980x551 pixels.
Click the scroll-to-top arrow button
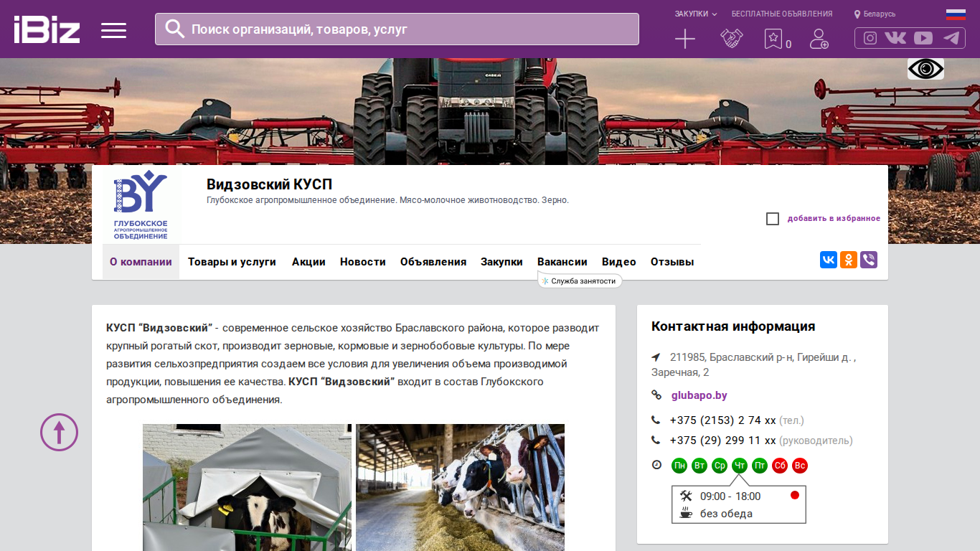click(59, 432)
